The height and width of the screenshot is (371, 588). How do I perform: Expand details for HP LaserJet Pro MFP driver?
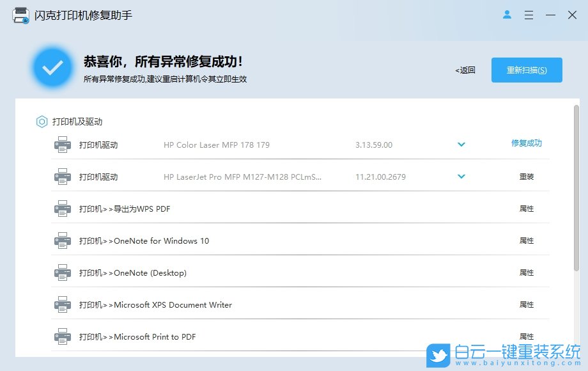coord(461,177)
